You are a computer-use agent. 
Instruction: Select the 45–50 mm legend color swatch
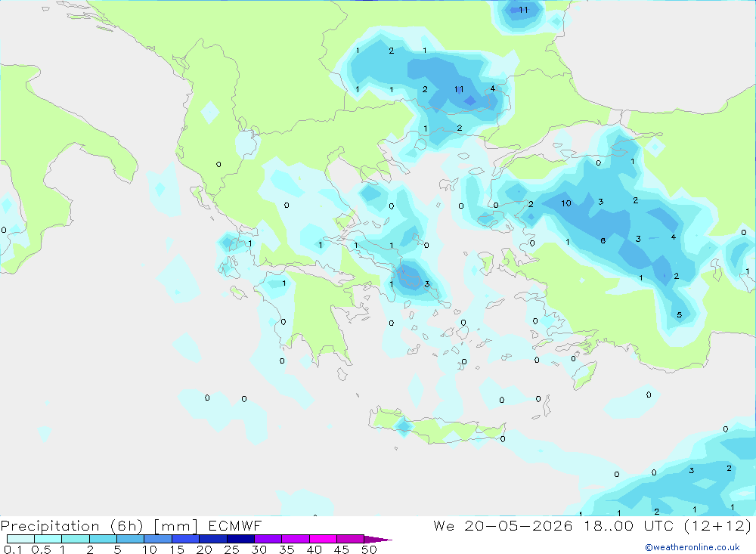coord(351,539)
